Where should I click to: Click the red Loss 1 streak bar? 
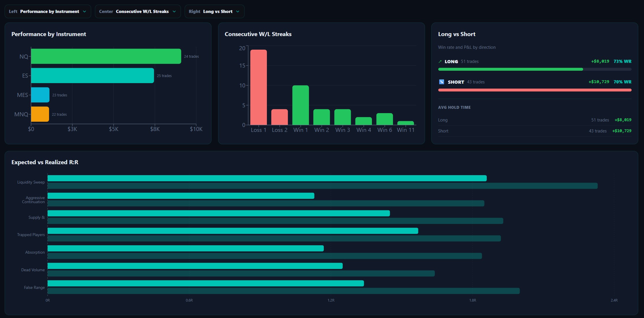coord(259,87)
